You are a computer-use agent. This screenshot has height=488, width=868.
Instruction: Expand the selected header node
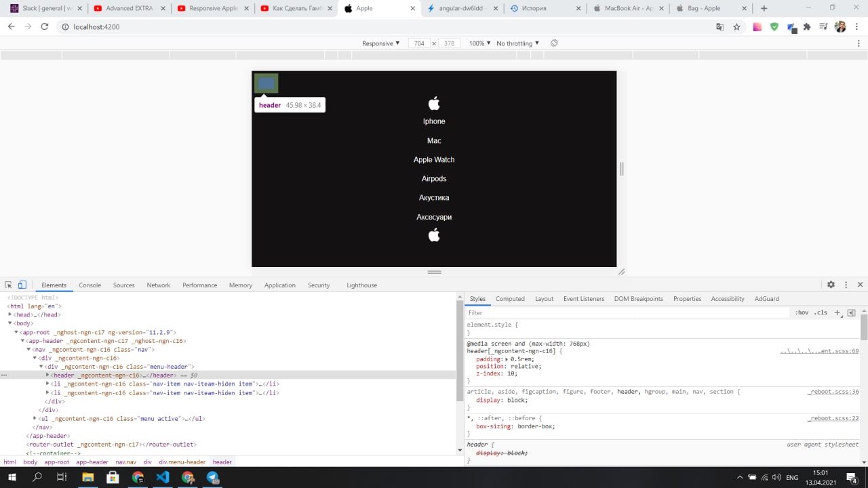coord(47,375)
